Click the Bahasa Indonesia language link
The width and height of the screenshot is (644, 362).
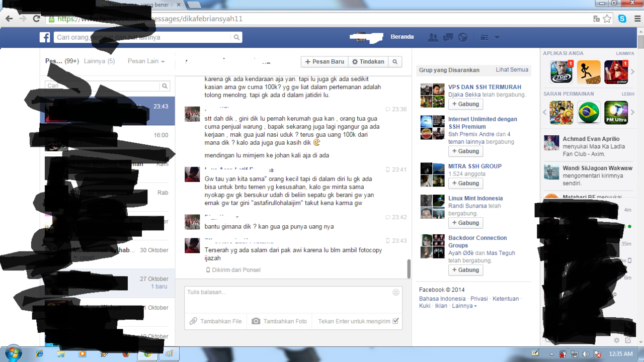tap(442, 299)
